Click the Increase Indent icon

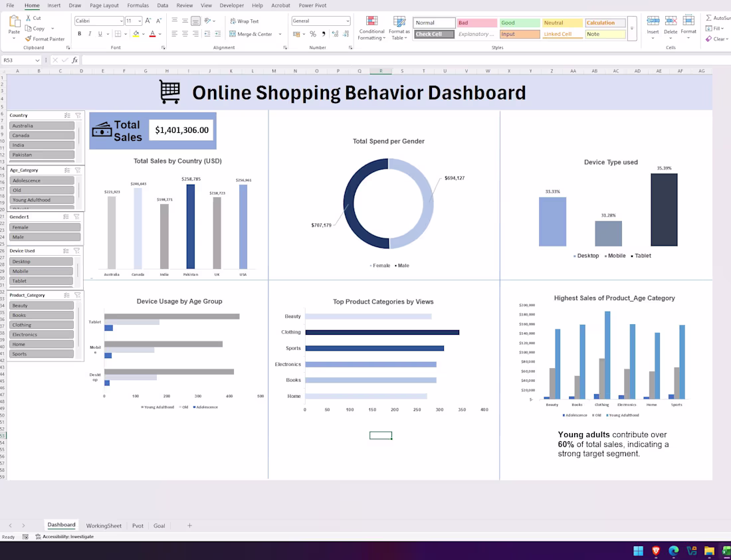[218, 33]
